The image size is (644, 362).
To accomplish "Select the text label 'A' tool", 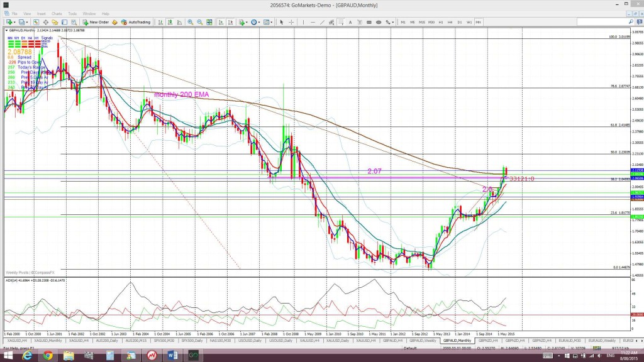I will click(350, 22).
